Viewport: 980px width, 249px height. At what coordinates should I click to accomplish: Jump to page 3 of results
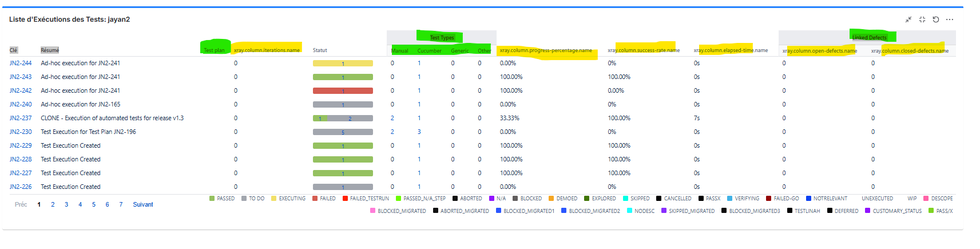click(x=66, y=205)
